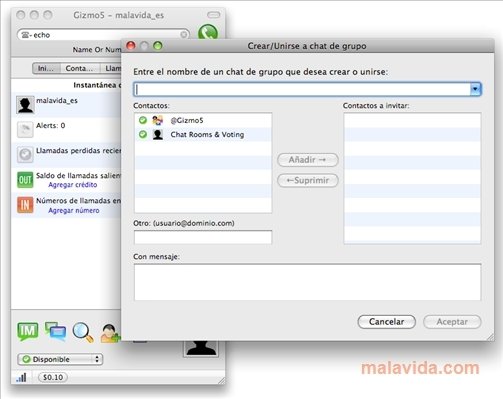This screenshot has height=399, width=503.
Task: Click the green status icon beside Chat Rooms
Action: tap(143, 135)
